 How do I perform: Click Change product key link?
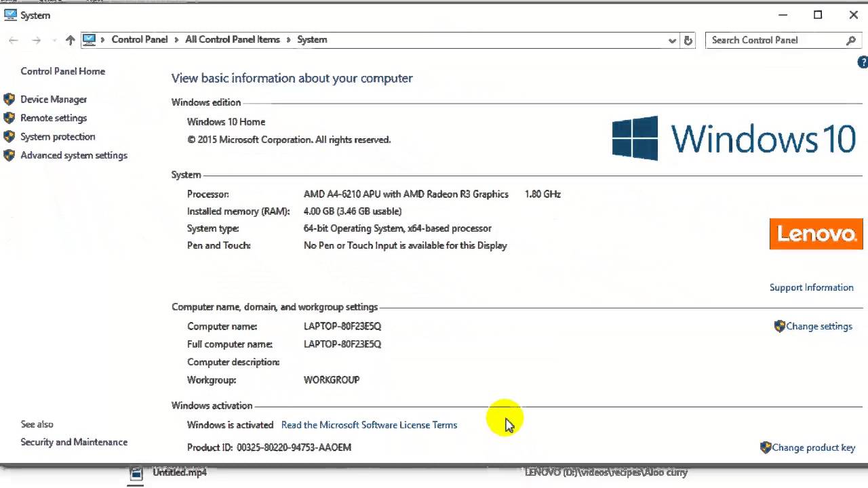[x=814, y=447]
